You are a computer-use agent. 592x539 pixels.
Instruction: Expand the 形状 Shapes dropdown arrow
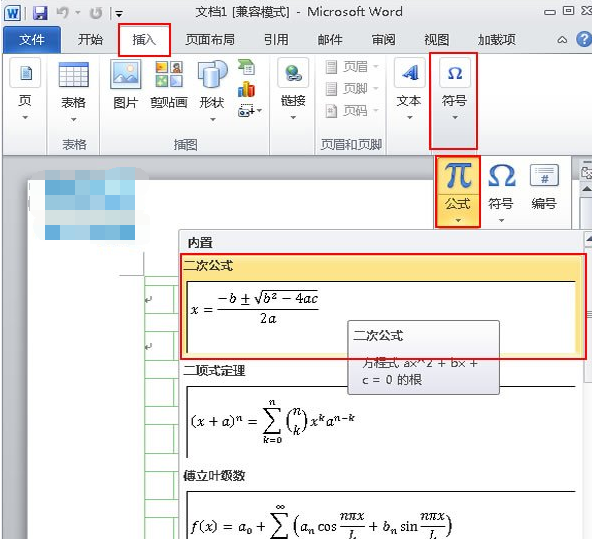[213, 119]
